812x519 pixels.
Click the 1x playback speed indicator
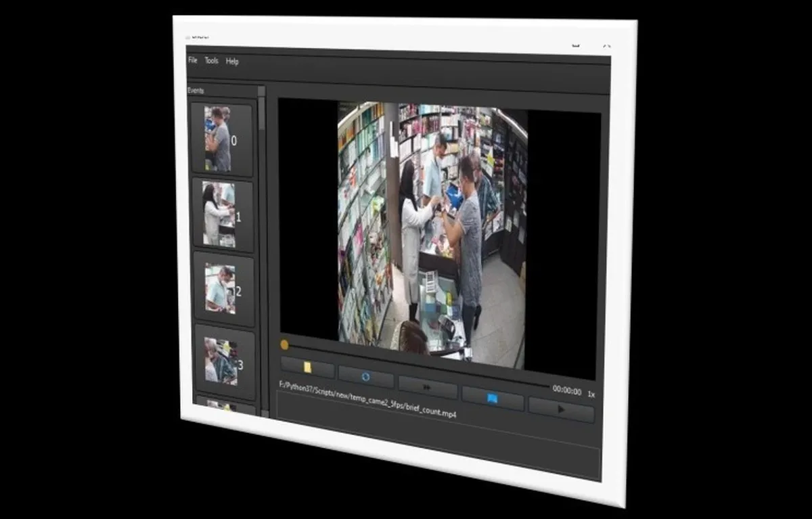[x=591, y=394]
